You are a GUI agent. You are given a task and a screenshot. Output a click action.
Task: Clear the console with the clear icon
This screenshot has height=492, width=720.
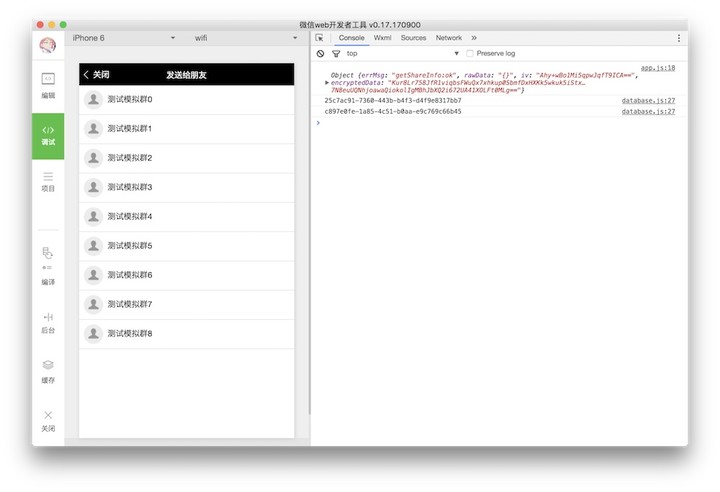(x=321, y=54)
